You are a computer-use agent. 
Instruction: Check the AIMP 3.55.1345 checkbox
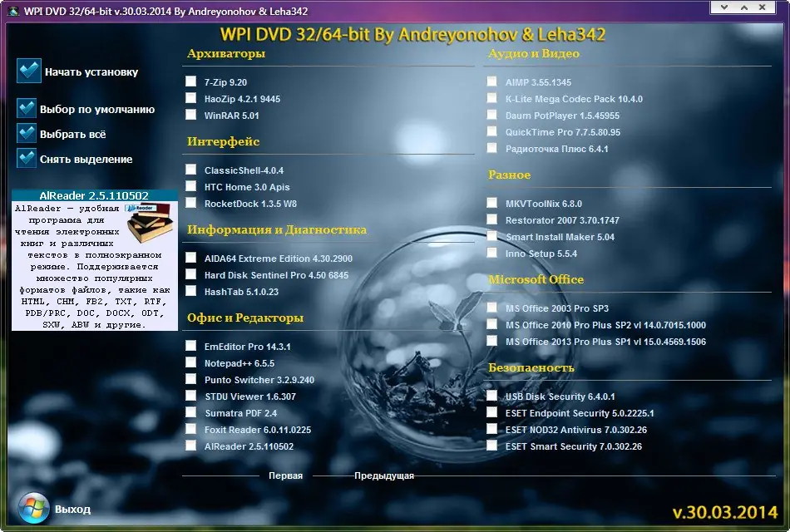pos(492,81)
